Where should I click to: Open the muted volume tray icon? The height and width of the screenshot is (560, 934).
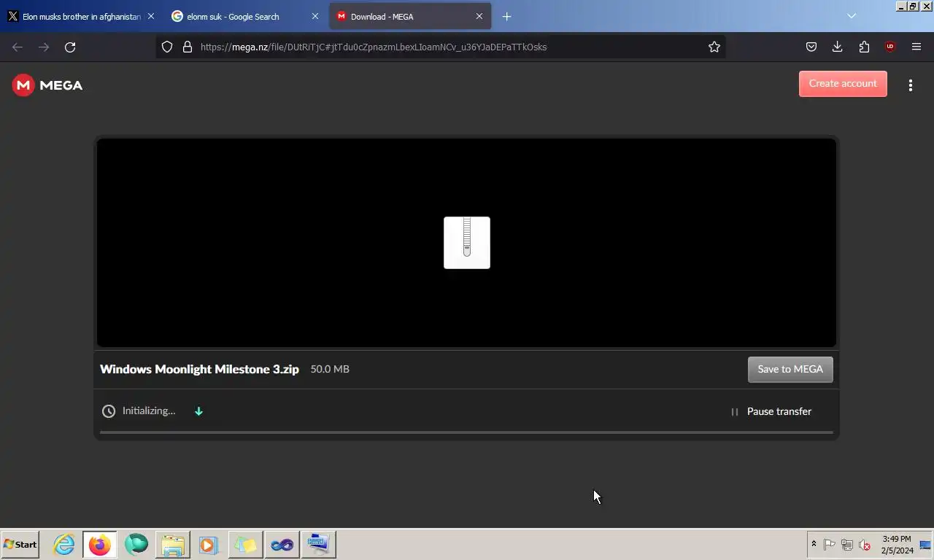click(x=865, y=545)
